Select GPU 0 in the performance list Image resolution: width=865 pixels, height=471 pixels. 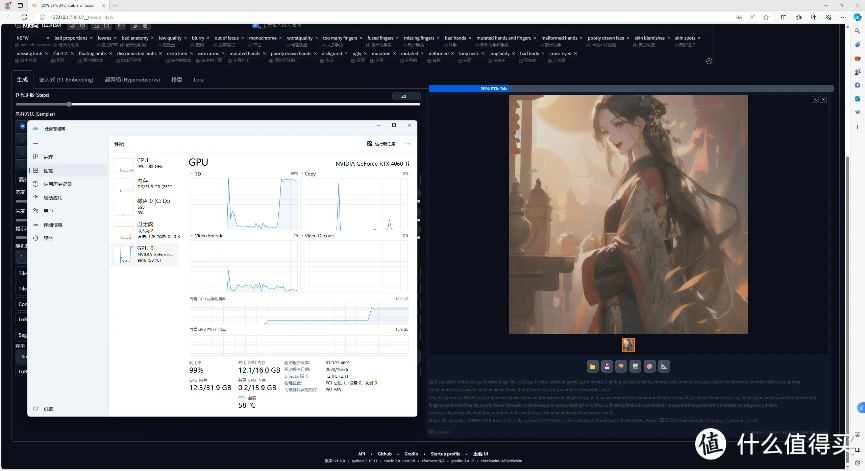click(145, 255)
